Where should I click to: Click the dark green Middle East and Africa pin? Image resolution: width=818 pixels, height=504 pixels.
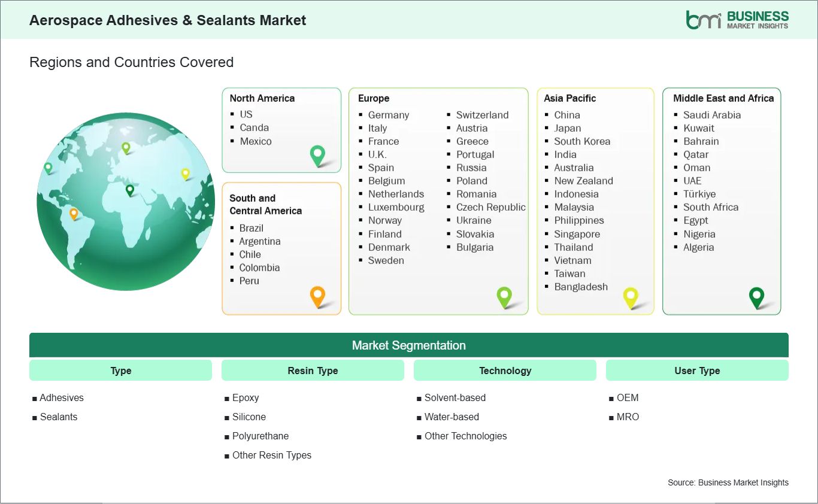[x=756, y=296]
